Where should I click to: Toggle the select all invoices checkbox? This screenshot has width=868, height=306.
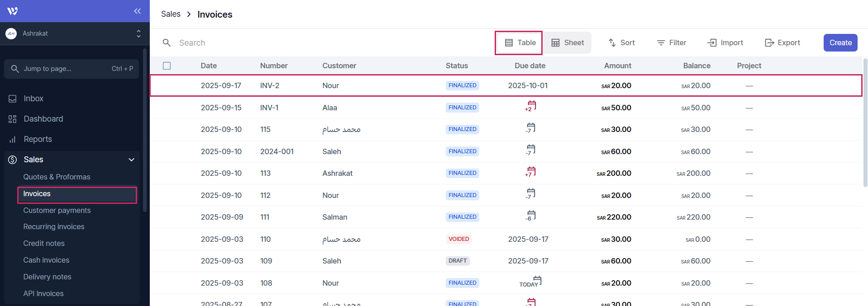tap(167, 66)
